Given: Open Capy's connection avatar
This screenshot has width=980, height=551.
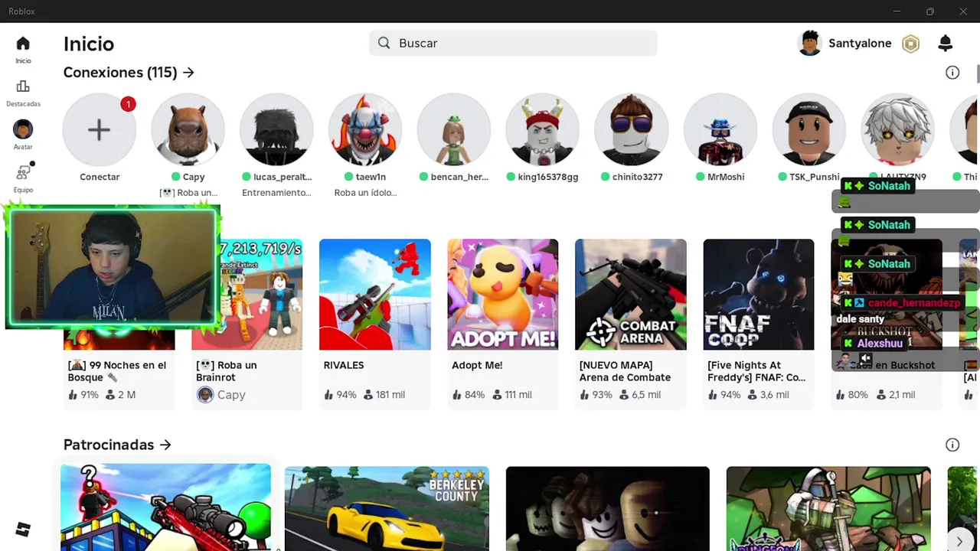Looking at the screenshot, I should (188, 130).
